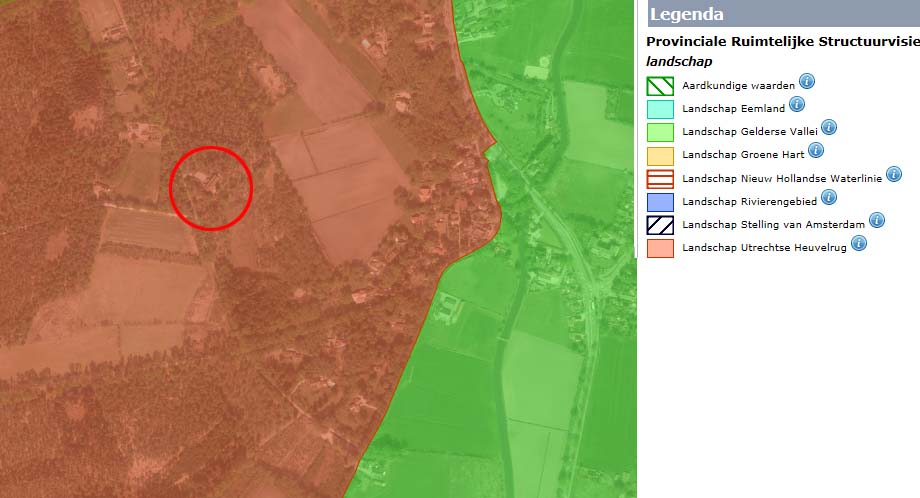Open info icon for Stelling van Amsterdam
Viewport: 920px width, 498px height.
click(877, 221)
